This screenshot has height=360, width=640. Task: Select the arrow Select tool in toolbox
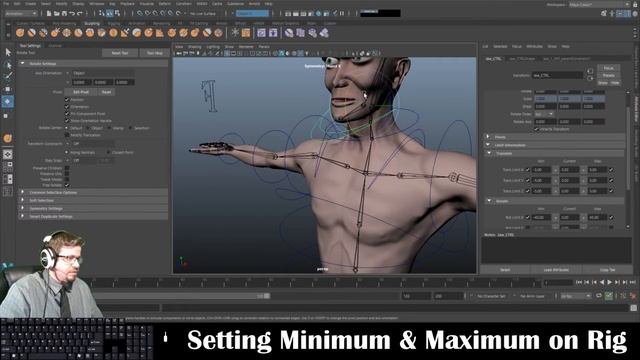(x=8, y=52)
